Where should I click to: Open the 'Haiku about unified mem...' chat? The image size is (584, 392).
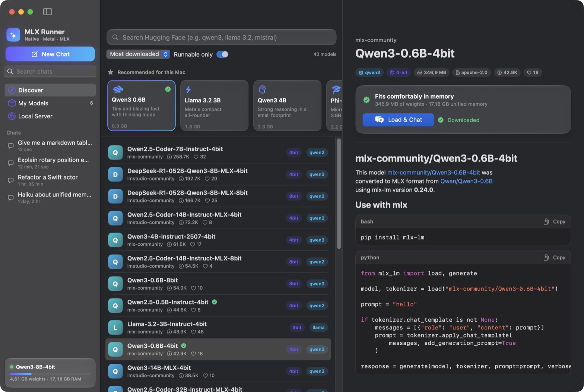click(50, 198)
